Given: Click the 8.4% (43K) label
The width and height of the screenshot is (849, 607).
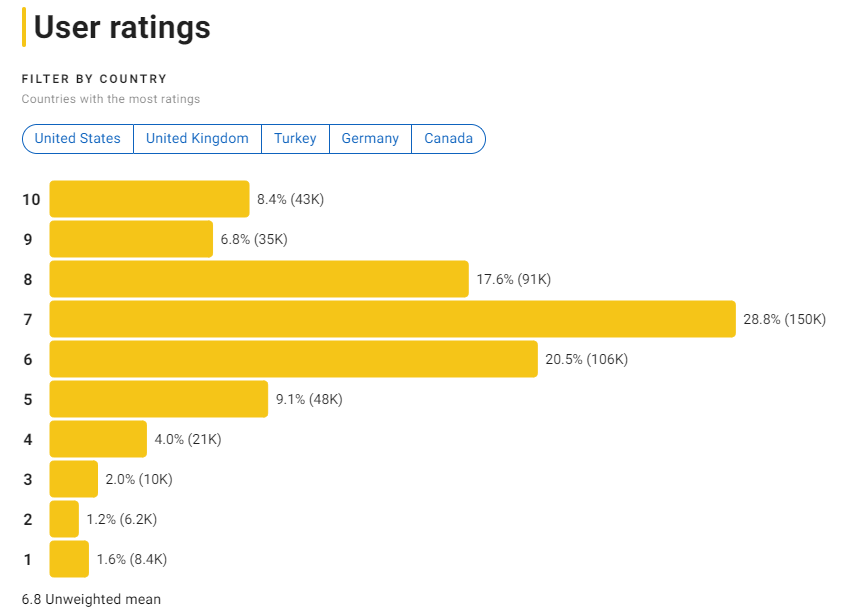Looking at the screenshot, I should point(293,199).
